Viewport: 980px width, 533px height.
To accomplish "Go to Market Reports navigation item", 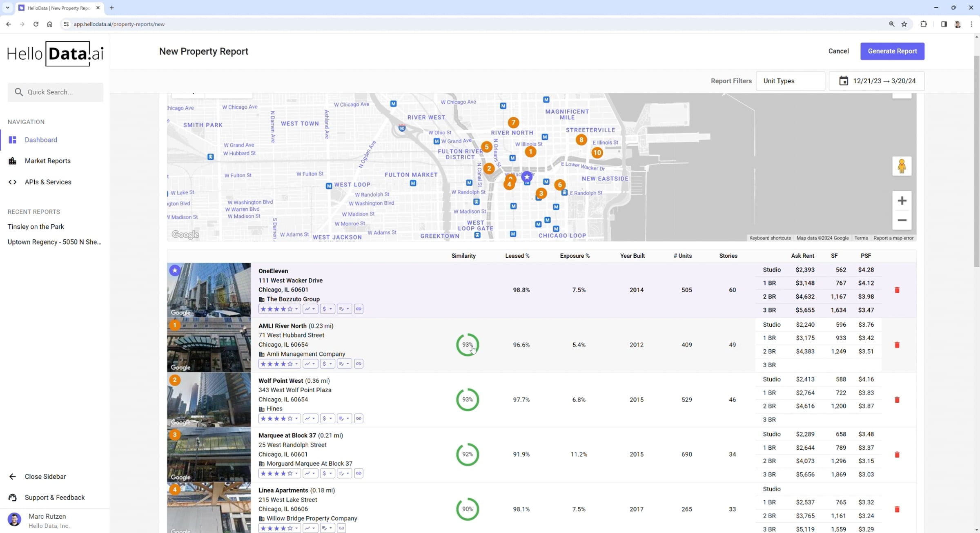I will [x=47, y=161].
